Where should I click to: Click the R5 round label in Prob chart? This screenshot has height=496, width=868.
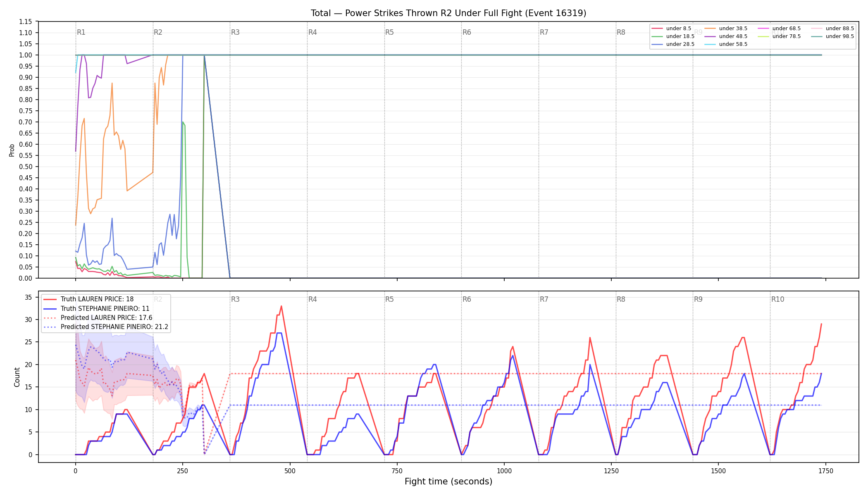coord(389,32)
